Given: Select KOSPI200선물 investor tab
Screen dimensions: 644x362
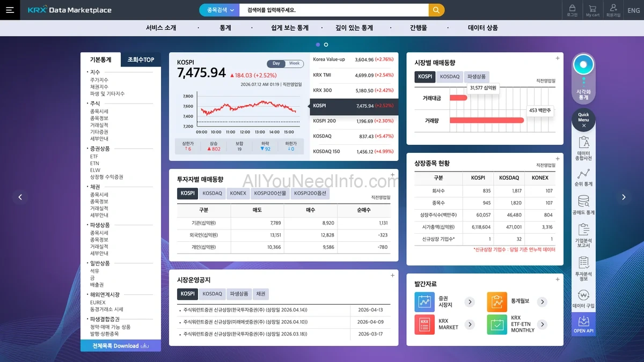Looking at the screenshot, I should (270, 194).
